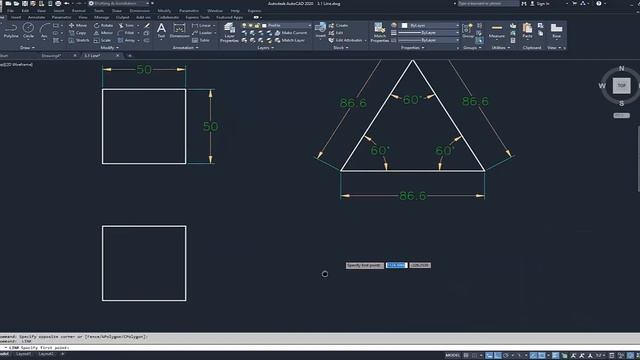Click the dynamic input X coordinate field

click(x=397, y=265)
